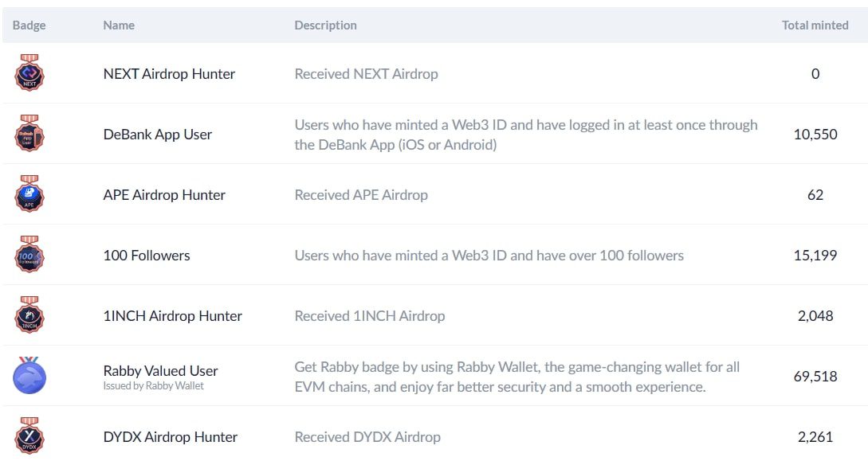This screenshot has width=868, height=465.
Task: Select the DYDX Airdrop Hunter name
Action: pyautogui.click(x=171, y=437)
